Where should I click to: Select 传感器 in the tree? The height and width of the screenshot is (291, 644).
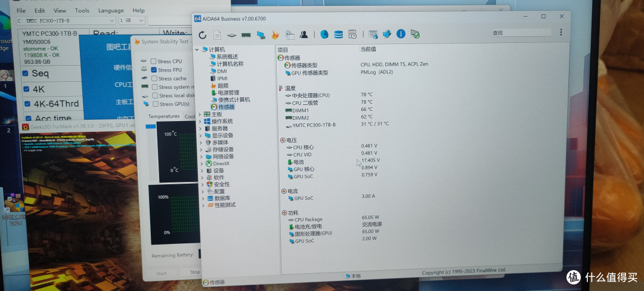227,107
